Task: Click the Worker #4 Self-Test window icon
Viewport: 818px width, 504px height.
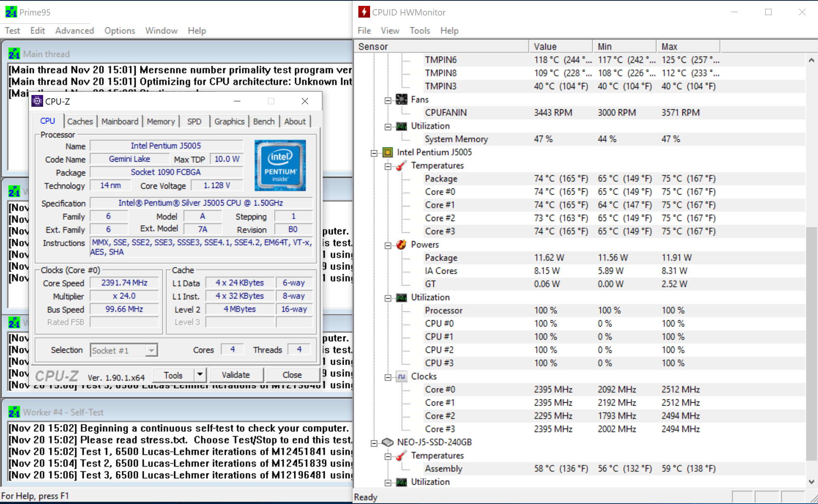Action: [x=14, y=412]
